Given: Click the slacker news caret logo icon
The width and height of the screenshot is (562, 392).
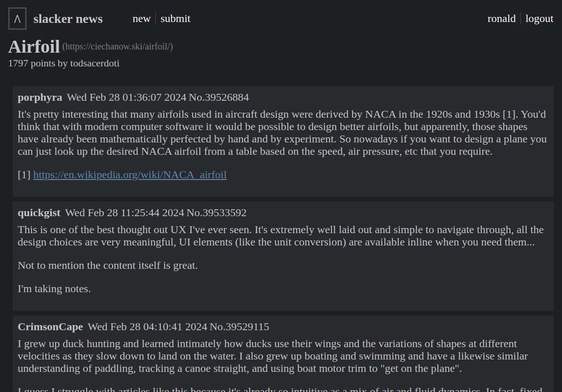Looking at the screenshot, I should (x=17, y=19).
